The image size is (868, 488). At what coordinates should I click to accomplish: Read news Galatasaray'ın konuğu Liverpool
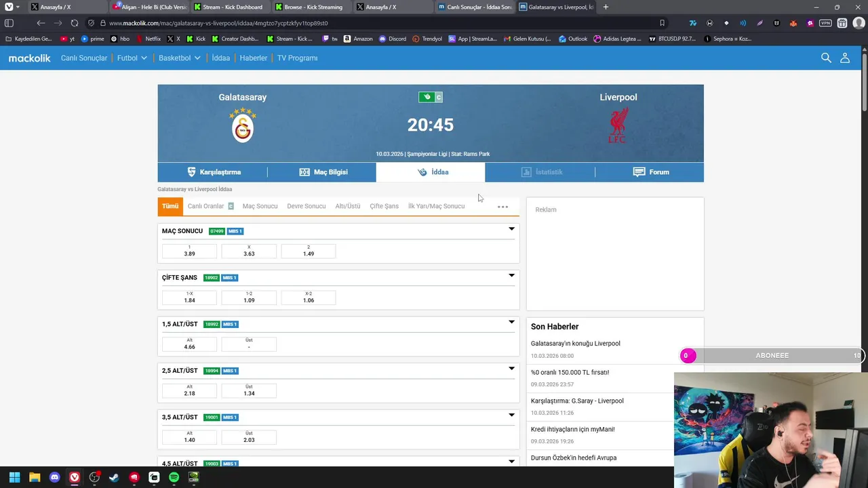tap(575, 344)
